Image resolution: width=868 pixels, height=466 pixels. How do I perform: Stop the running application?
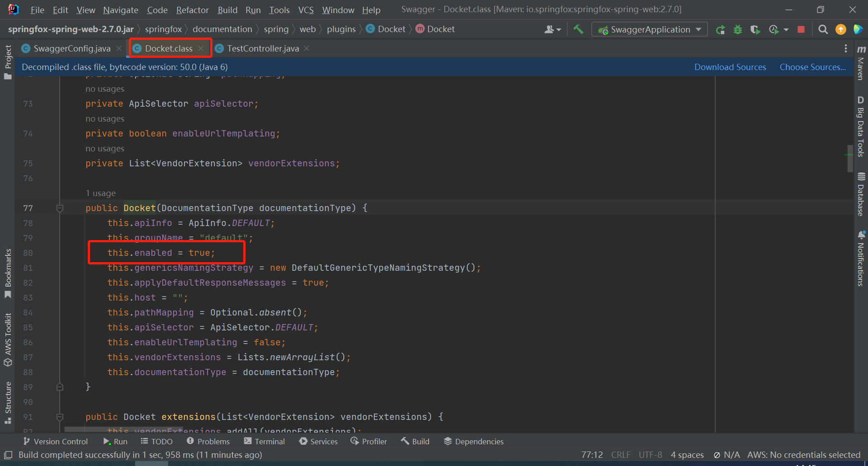(x=801, y=29)
